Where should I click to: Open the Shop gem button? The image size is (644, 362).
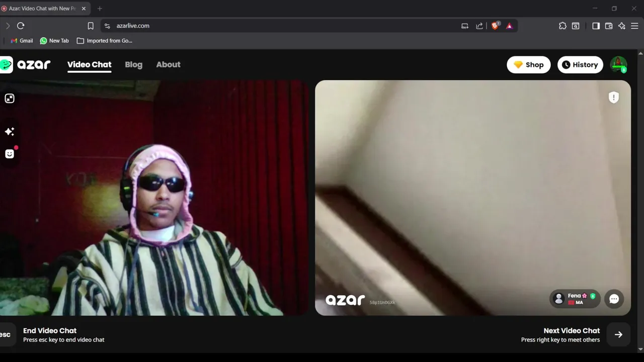tap(528, 65)
